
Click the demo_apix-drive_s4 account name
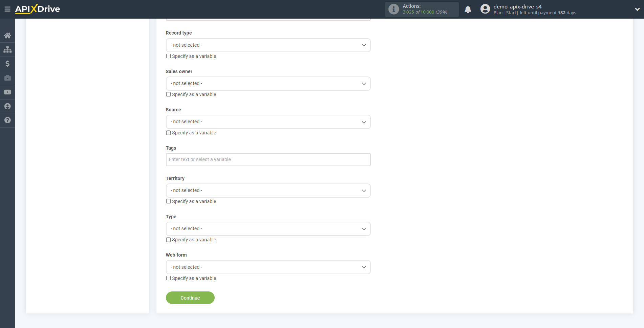[x=517, y=6]
